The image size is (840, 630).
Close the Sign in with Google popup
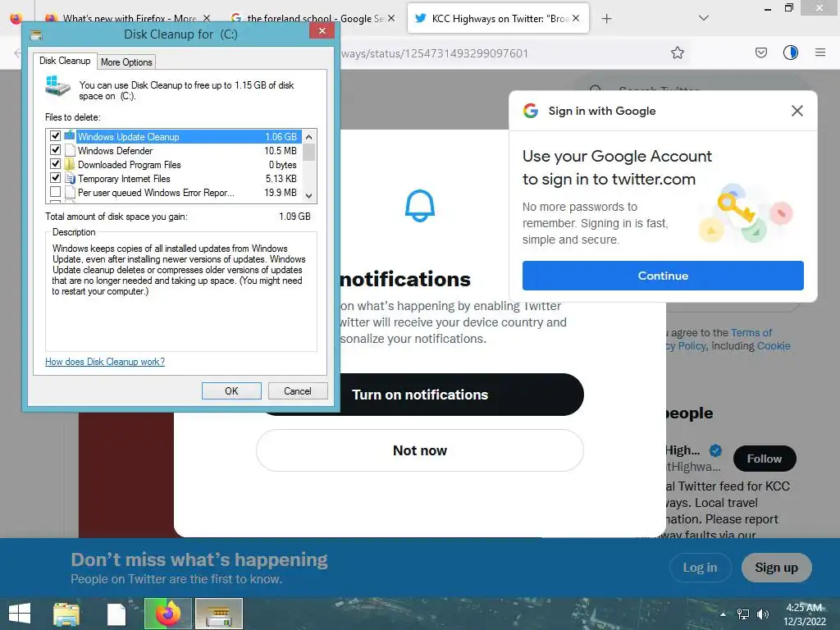797,111
